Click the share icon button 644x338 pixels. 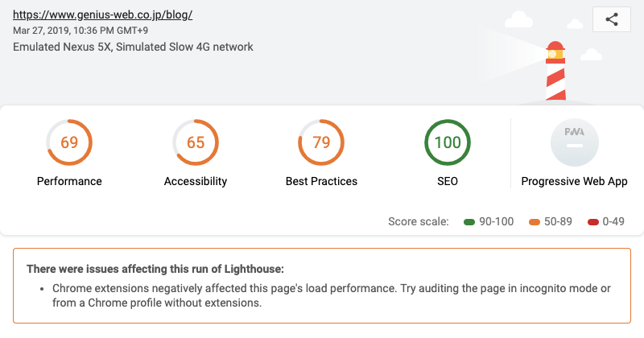tap(612, 19)
